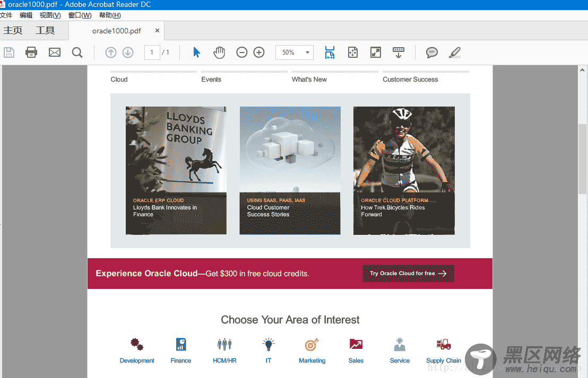Zoom out with the minus icon
Viewport: 588px width, 378px height.
tap(242, 52)
